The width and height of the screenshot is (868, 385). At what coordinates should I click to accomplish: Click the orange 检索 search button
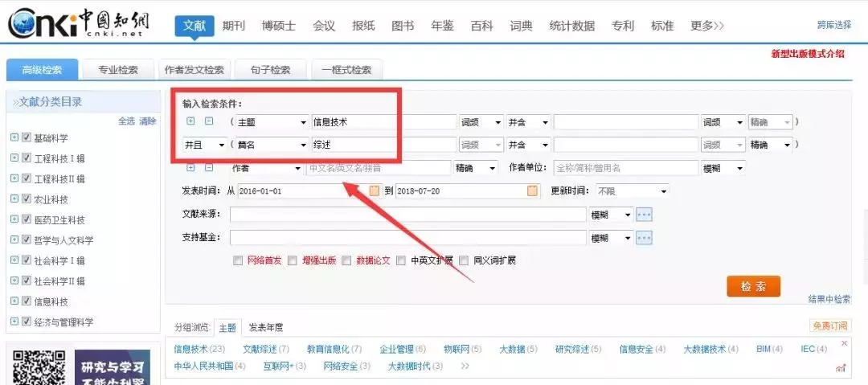tap(753, 286)
